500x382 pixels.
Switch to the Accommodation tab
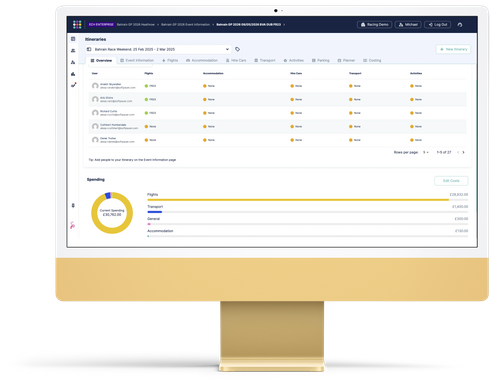tap(202, 60)
